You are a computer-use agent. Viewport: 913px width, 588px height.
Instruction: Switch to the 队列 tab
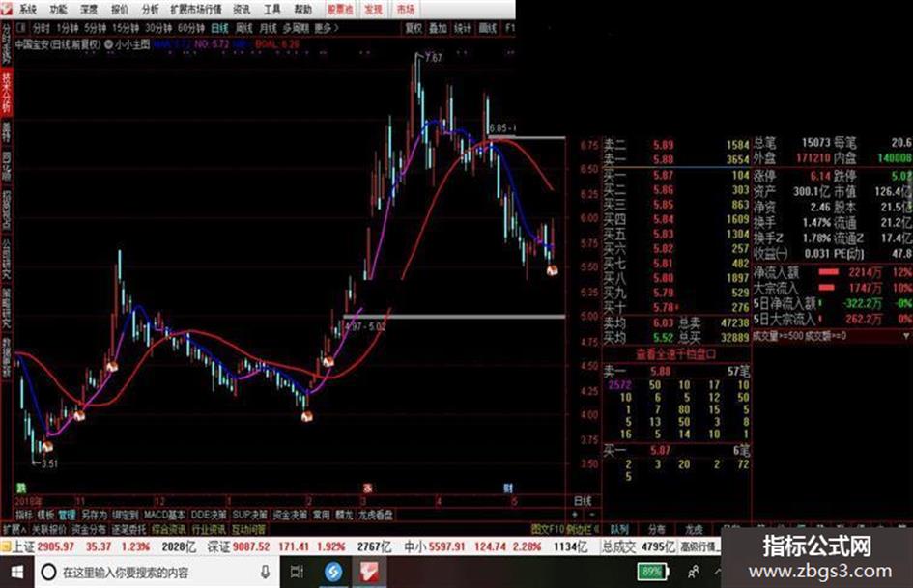point(619,529)
